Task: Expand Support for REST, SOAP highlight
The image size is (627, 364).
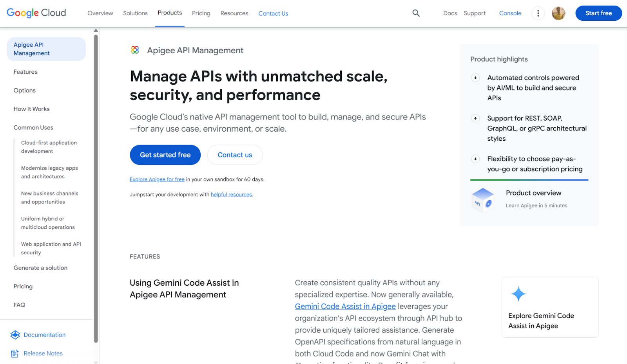Action: pyautogui.click(x=475, y=118)
